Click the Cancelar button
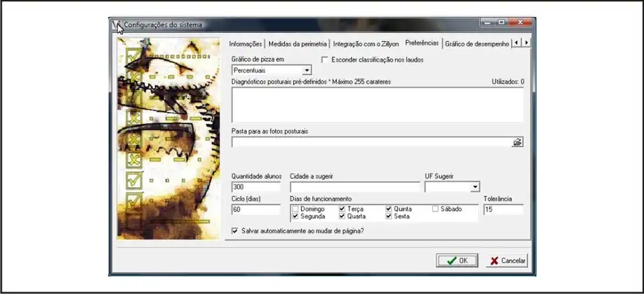This screenshot has width=644, height=294. coord(506,260)
